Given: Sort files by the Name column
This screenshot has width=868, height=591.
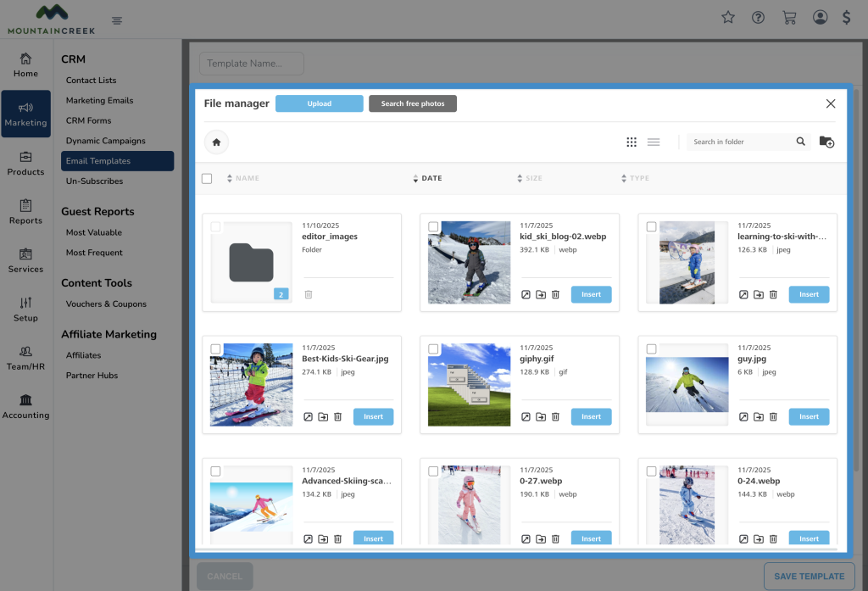Looking at the screenshot, I should (247, 178).
